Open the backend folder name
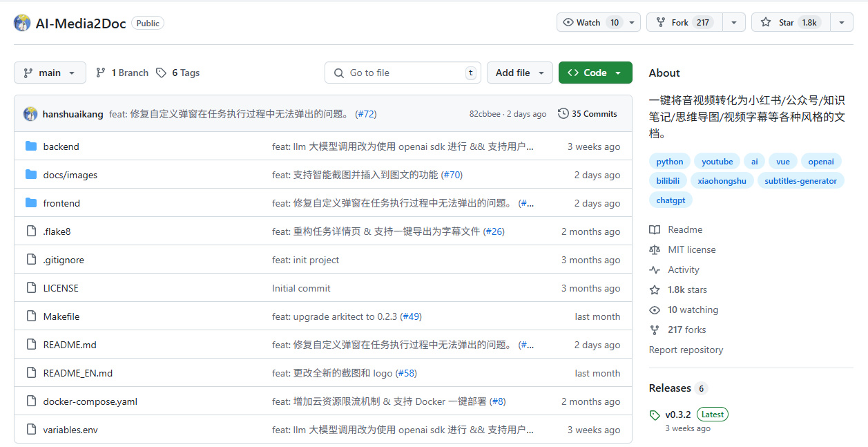Viewport: 868px width, 447px height. [61, 146]
